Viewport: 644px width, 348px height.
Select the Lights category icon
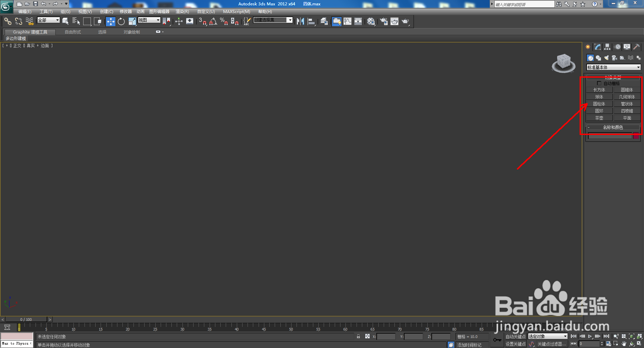[x=606, y=58]
